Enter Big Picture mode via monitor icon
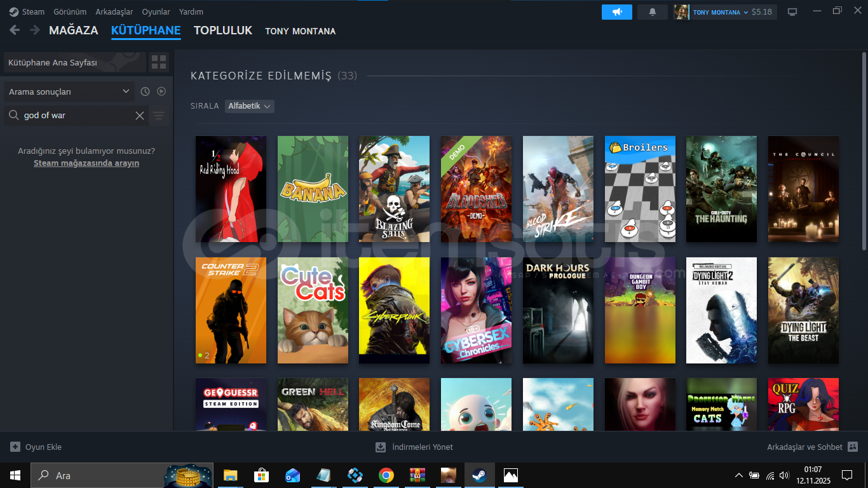The height and width of the screenshot is (488, 868). [x=792, y=12]
